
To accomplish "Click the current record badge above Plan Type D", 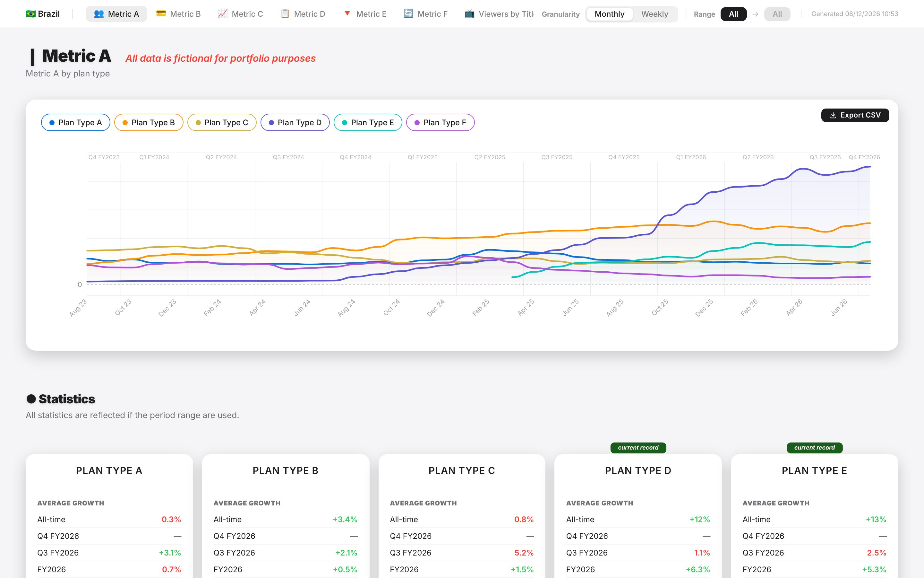I will [x=638, y=448].
